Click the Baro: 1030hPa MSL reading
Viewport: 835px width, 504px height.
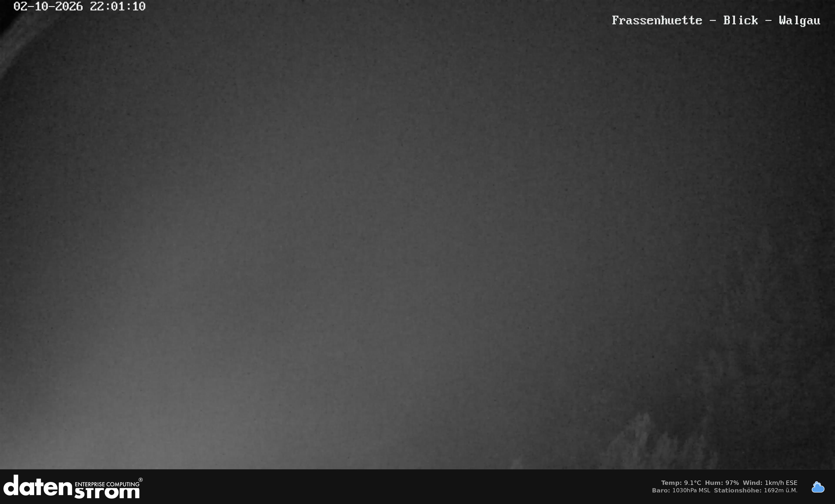[x=681, y=490]
